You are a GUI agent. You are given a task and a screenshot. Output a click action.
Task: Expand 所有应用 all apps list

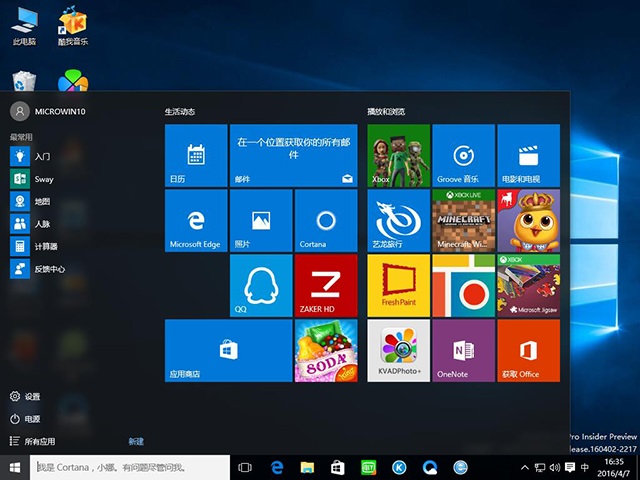(x=40, y=441)
